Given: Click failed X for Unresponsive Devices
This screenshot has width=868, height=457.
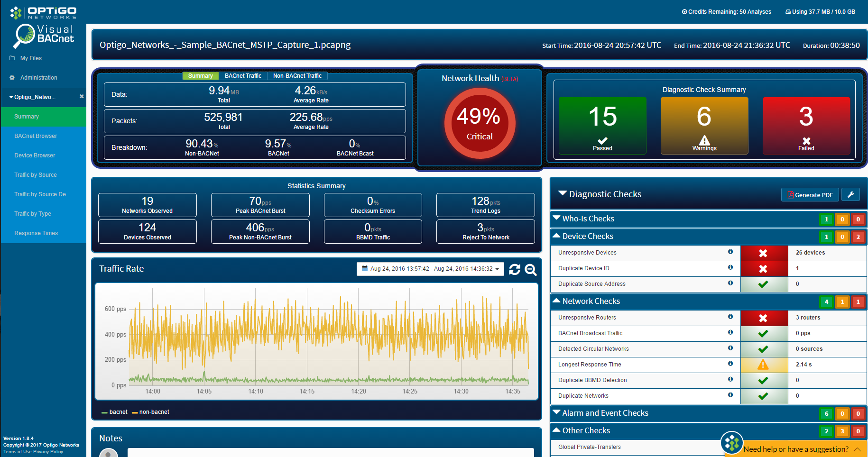Looking at the screenshot, I should [x=763, y=253].
